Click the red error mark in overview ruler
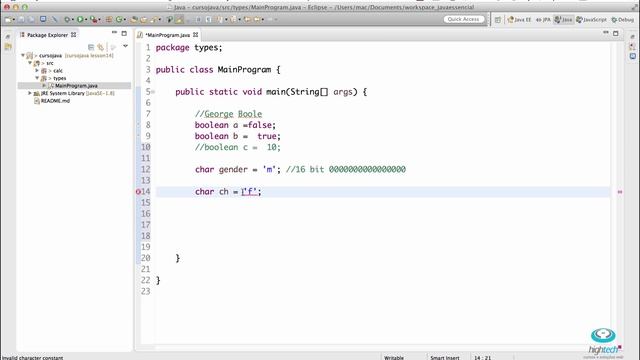The image size is (640, 360). [620, 191]
